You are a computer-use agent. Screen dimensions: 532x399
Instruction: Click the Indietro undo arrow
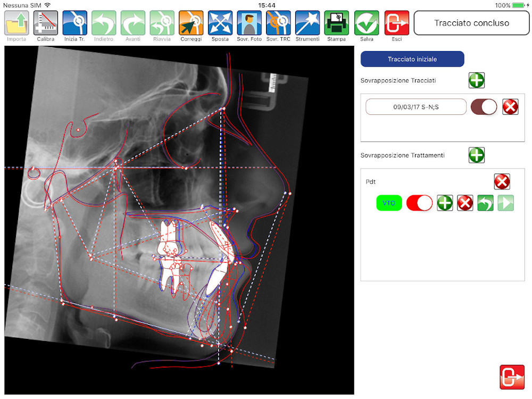(x=104, y=23)
